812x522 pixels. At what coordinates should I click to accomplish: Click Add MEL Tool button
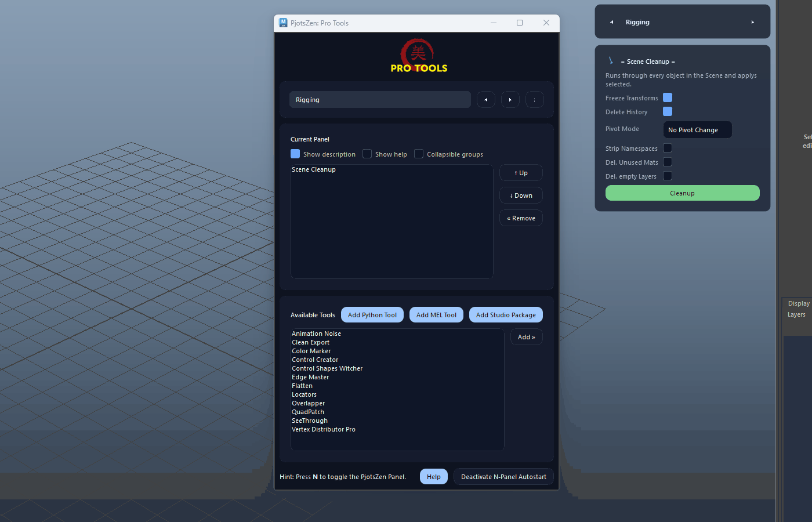(436, 315)
